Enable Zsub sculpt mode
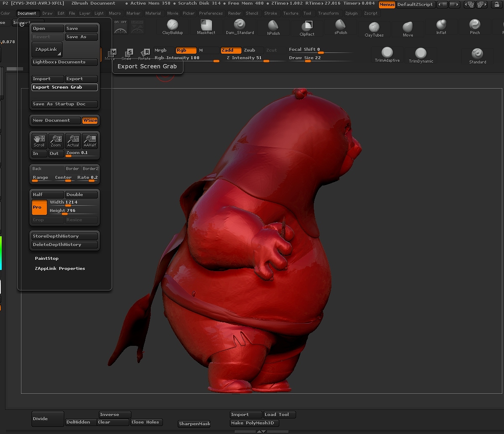 pyautogui.click(x=253, y=50)
